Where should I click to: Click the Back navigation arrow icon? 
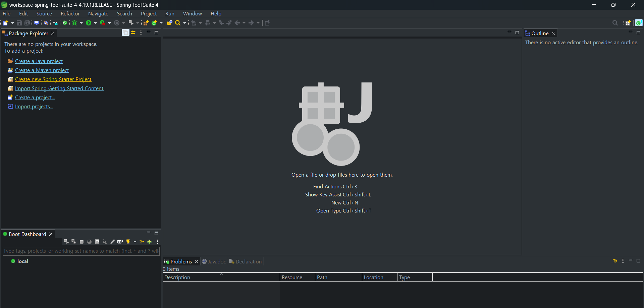pyautogui.click(x=237, y=23)
